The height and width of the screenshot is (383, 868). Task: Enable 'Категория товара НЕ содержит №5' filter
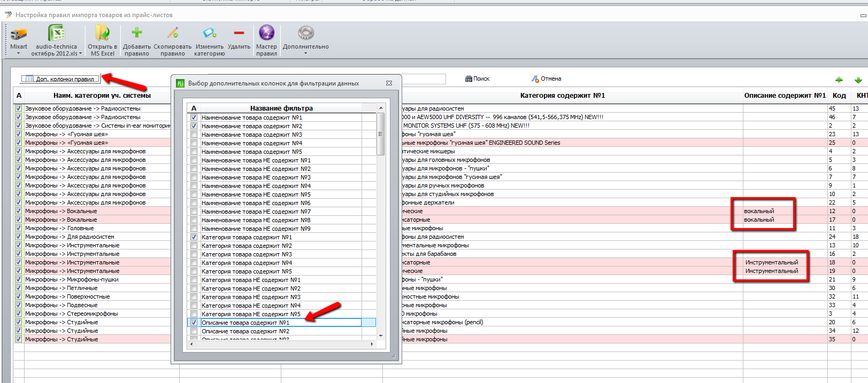click(194, 314)
